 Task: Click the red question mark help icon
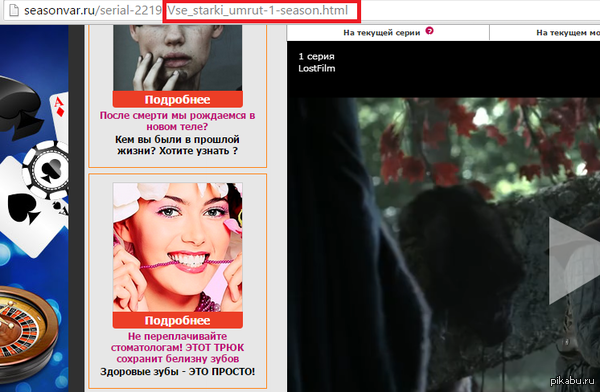(x=429, y=31)
